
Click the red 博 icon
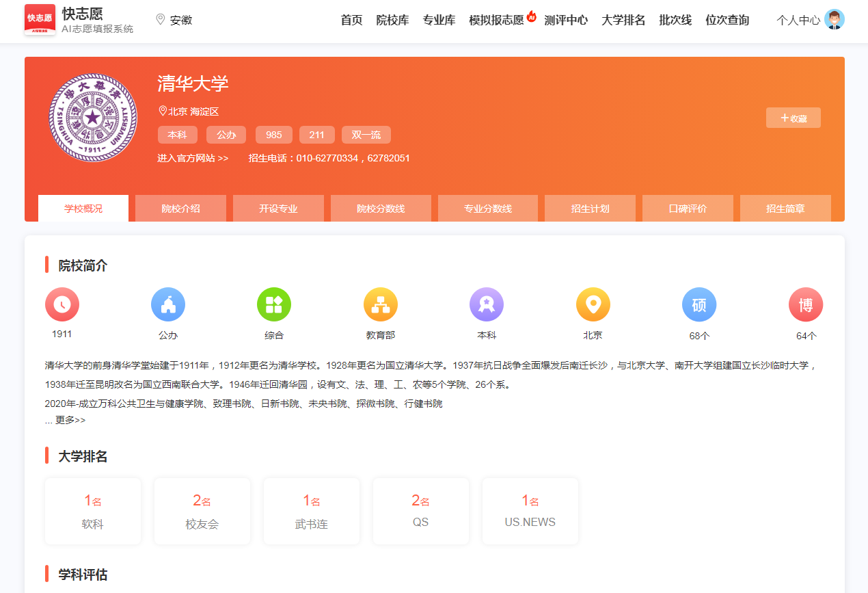[x=806, y=304]
